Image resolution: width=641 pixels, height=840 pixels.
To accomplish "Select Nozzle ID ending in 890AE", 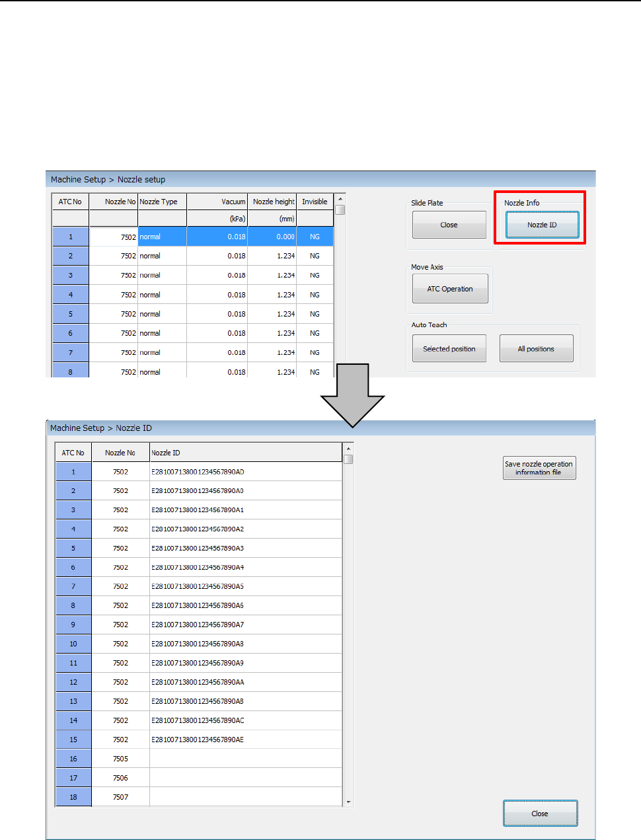I will (x=246, y=740).
